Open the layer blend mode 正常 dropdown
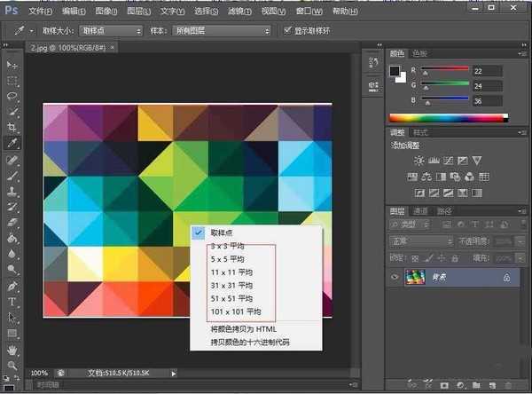Image resolution: width=532 pixels, height=394 pixels. pyautogui.click(x=421, y=241)
